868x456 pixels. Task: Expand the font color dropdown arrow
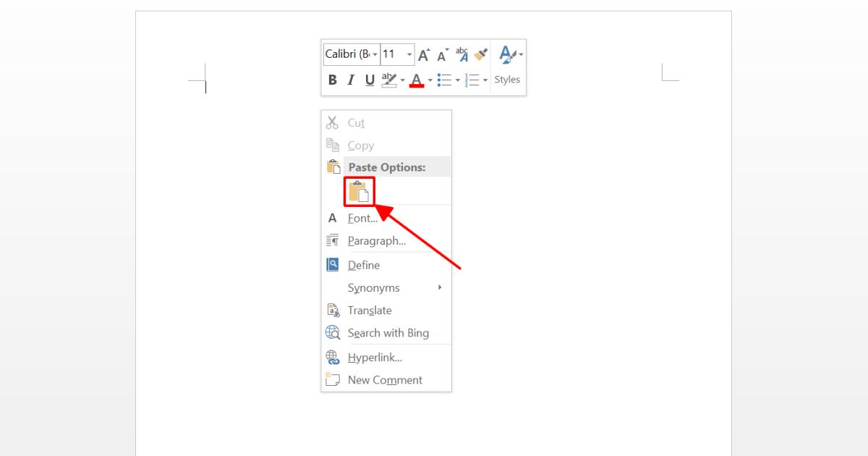[x=430, y=80]
